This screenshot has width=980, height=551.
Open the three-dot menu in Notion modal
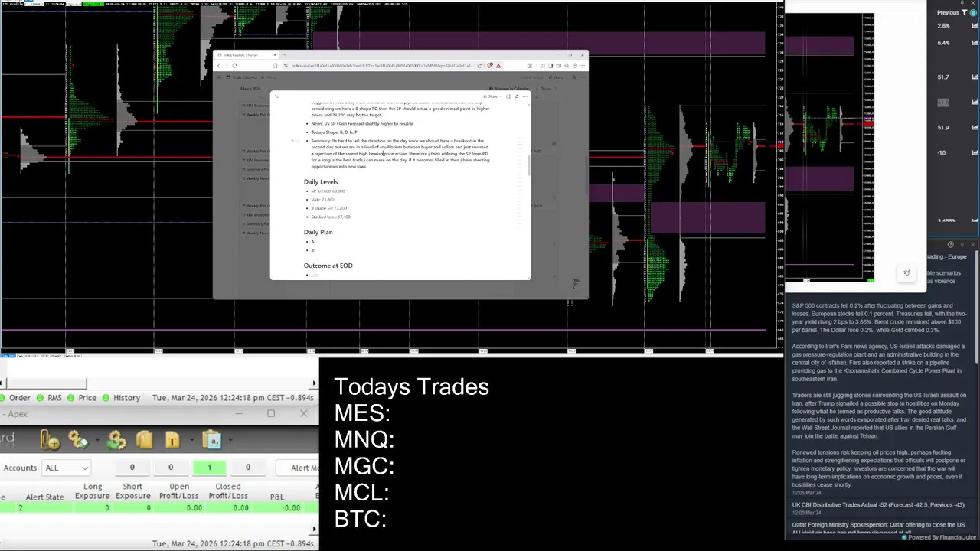(524, 96)
